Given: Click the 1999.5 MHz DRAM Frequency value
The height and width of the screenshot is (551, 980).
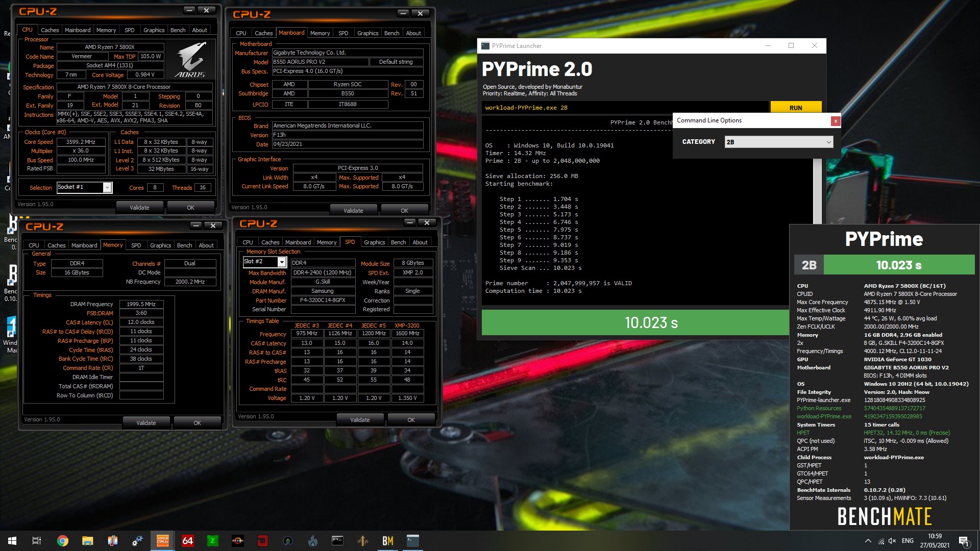Looking at the screenshot, I should point(141,304).
